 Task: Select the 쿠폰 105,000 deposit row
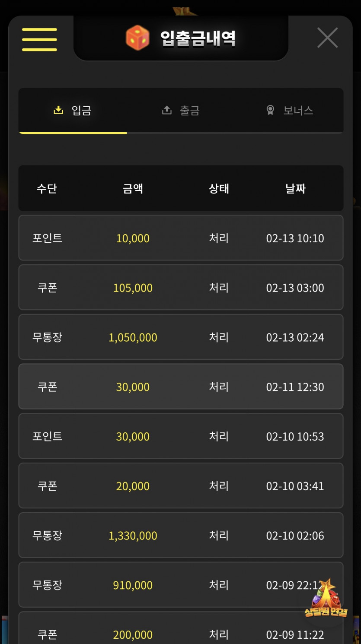point(181,288)
